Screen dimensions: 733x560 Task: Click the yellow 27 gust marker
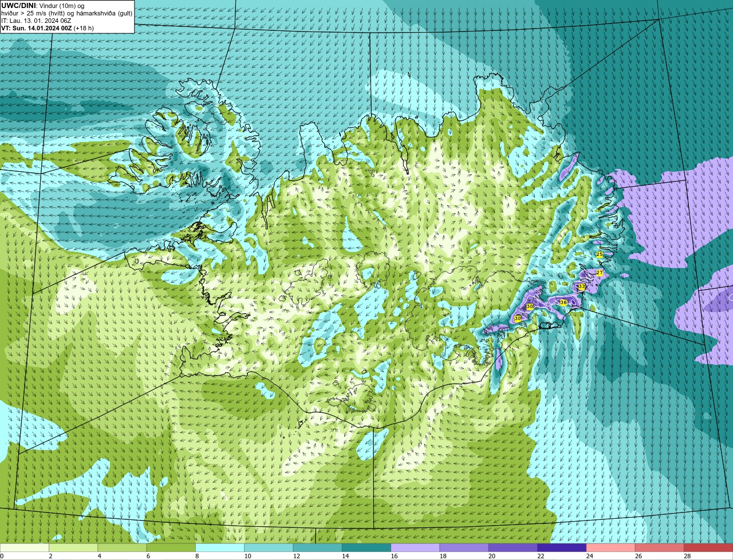[x=600, y=273]
